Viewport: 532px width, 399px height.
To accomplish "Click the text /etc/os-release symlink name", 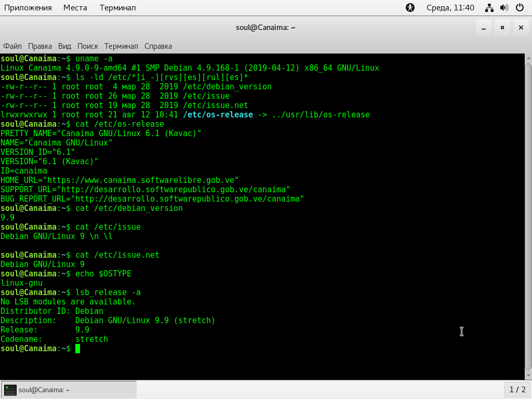I will (218, 115).
